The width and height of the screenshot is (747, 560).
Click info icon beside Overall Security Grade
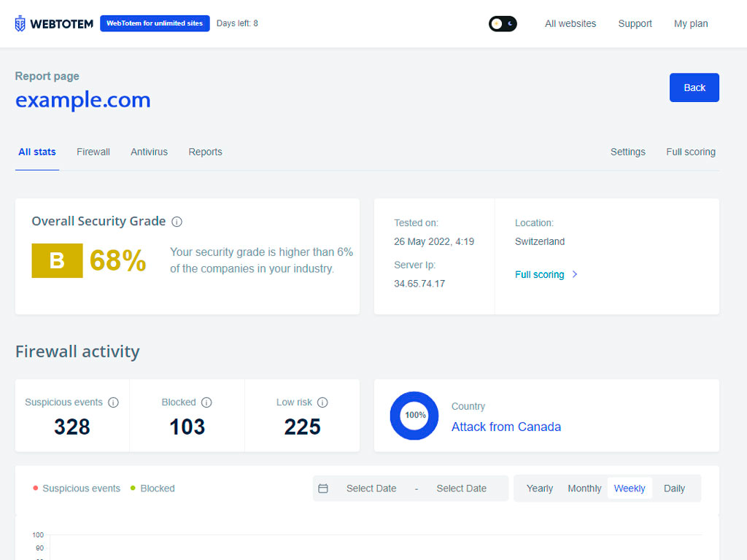point(177,222)
